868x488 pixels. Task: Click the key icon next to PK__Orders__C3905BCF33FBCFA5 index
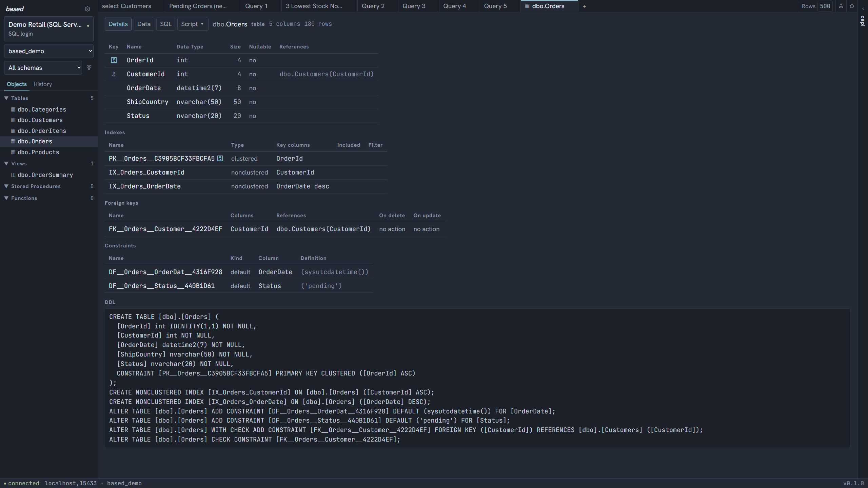click(220, 158)
